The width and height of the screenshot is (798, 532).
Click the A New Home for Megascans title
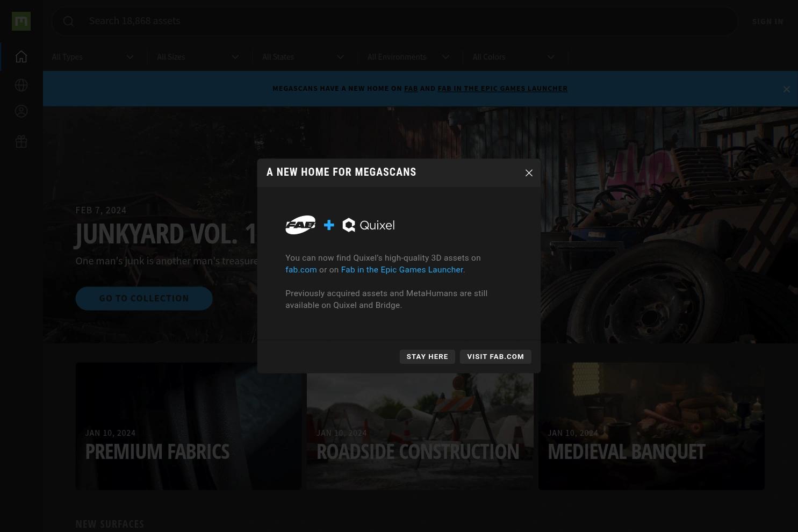341,172
